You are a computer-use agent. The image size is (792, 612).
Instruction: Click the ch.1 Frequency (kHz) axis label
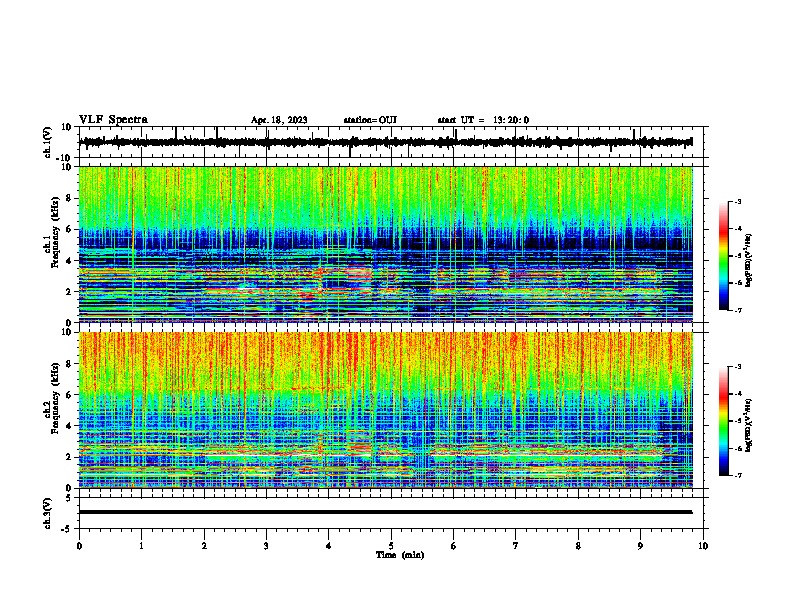[x=52, y=232]
